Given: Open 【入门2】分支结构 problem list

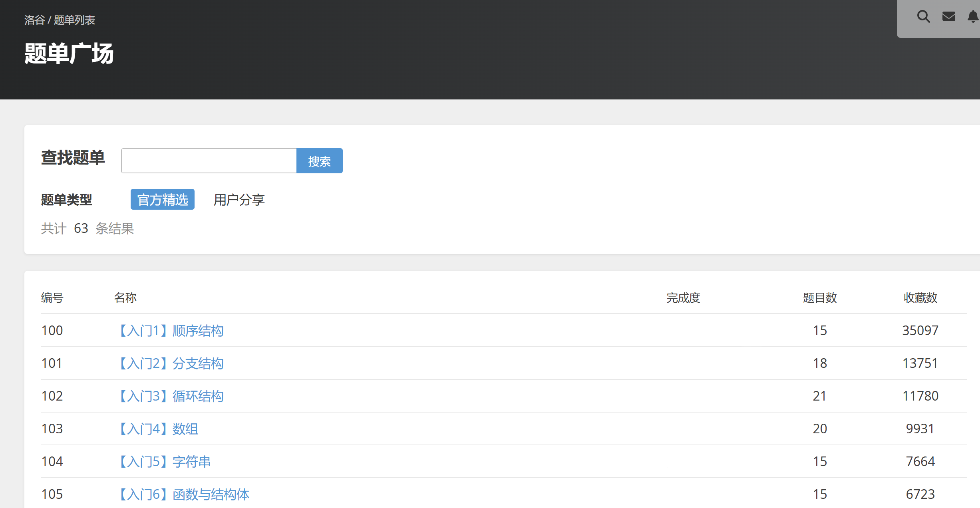Looking at the screenshot, I should (x=172, y=363).
